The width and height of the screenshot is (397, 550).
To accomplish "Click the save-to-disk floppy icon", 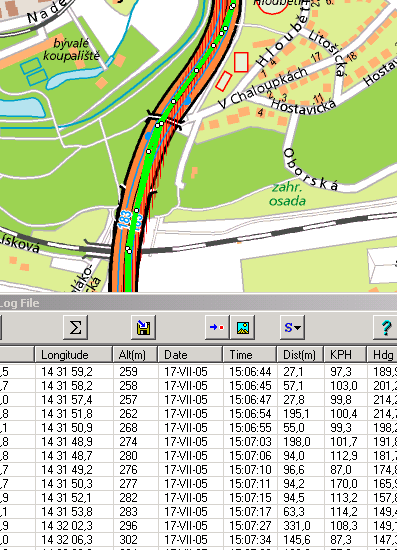I will [143, 327].
